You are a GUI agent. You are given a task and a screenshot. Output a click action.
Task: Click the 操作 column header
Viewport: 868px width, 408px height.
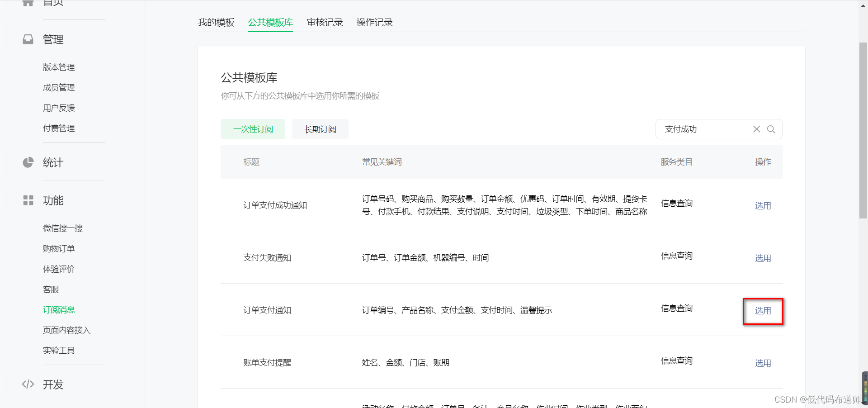[763, 162]
